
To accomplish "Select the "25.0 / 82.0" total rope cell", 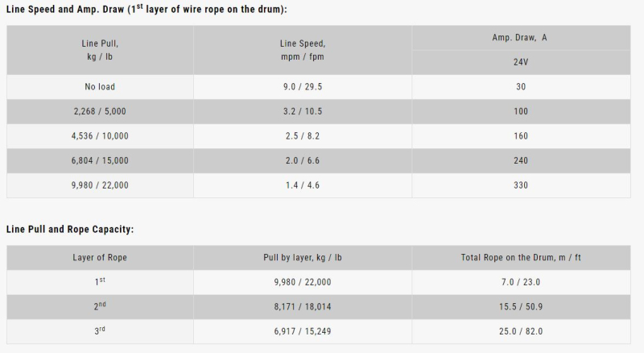I will [520, 331].
